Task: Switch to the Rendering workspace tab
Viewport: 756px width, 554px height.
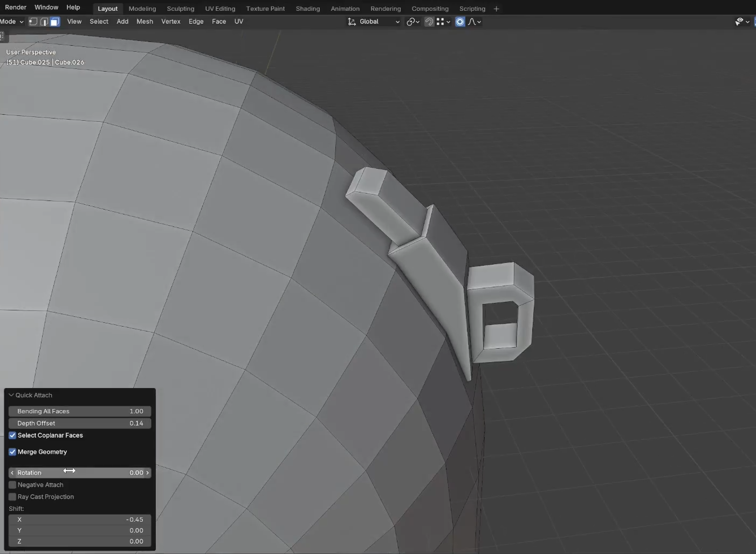Action: pos(386,9)
